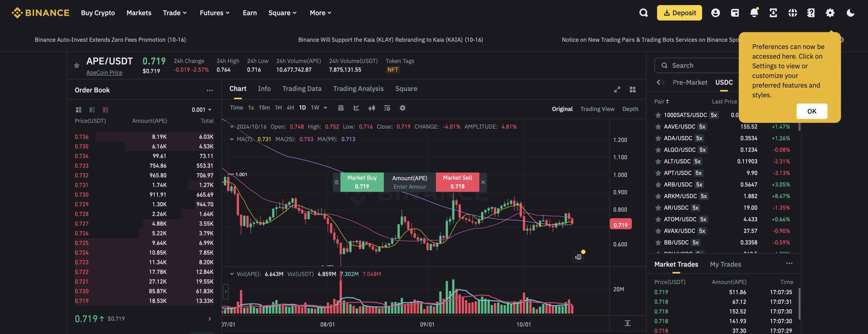Select 1H time interval
This screenshot has width=868, height=334.
pos(278,108)
